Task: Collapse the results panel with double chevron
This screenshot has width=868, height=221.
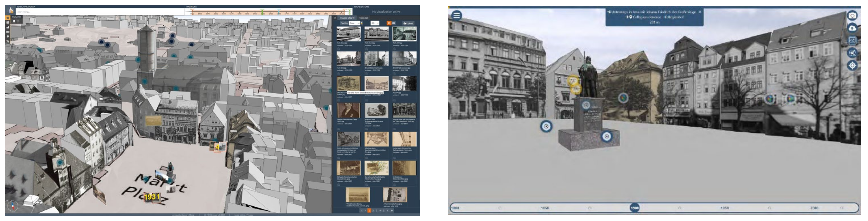Action: [335, 18]
